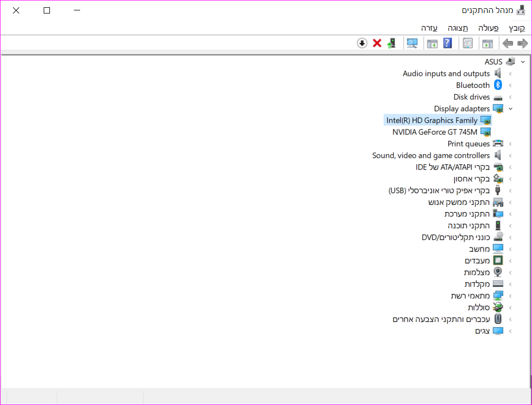Expand the צגים monitors node
The image size is (532, 405).
[510, 331]
